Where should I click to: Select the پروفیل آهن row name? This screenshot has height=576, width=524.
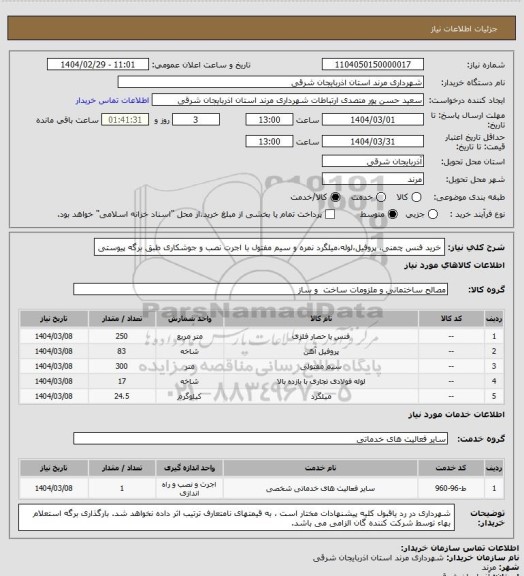(321, 352)
